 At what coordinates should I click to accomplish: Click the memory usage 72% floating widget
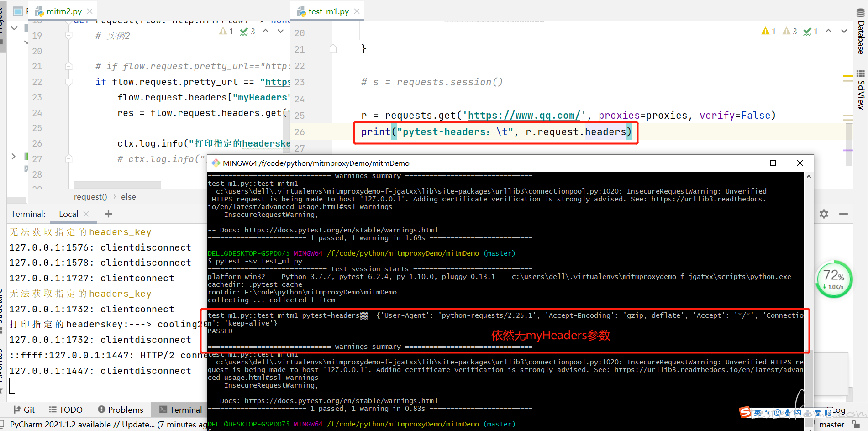click(x=834, y=279)
